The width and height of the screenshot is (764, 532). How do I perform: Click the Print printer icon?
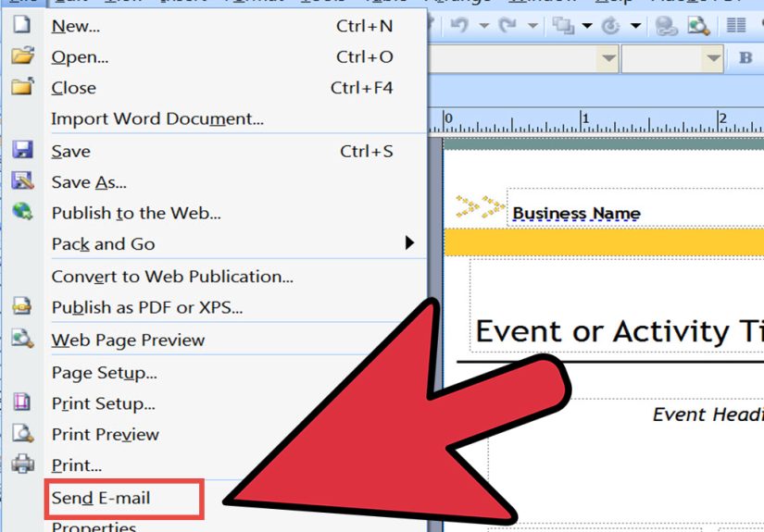click(22, 464)
